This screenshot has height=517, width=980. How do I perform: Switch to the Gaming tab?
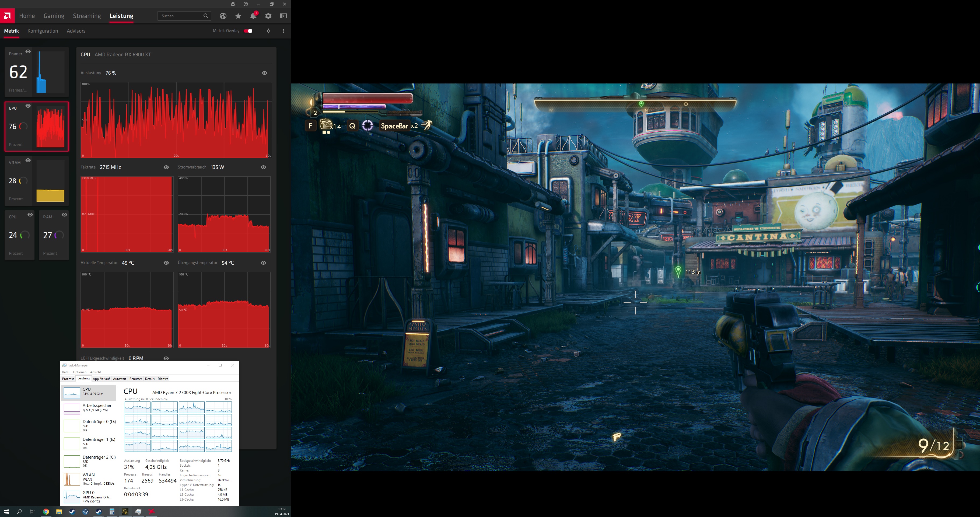pyautogui.click(x=54, y=16)
